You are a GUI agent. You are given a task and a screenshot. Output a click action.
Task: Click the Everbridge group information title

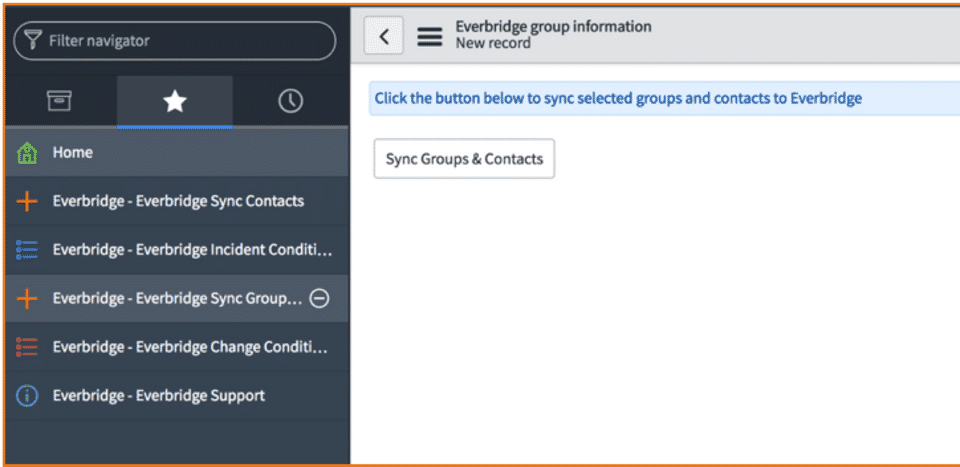tap(553, 26)
